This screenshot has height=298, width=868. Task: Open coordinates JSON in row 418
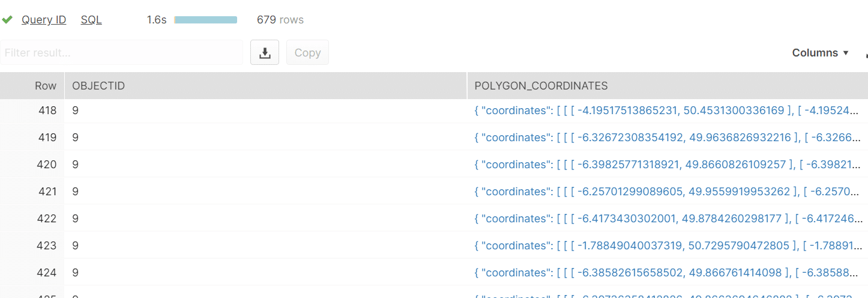pos(668,111)
